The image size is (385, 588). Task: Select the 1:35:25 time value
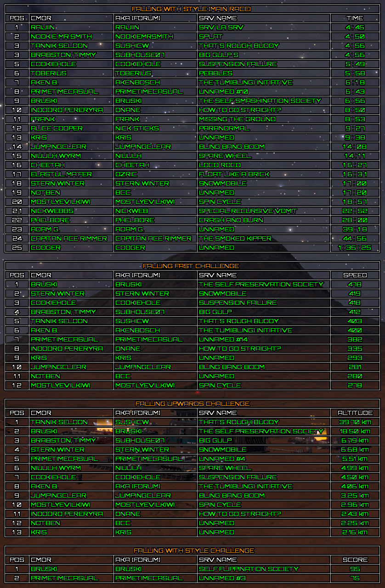(355, 247)
